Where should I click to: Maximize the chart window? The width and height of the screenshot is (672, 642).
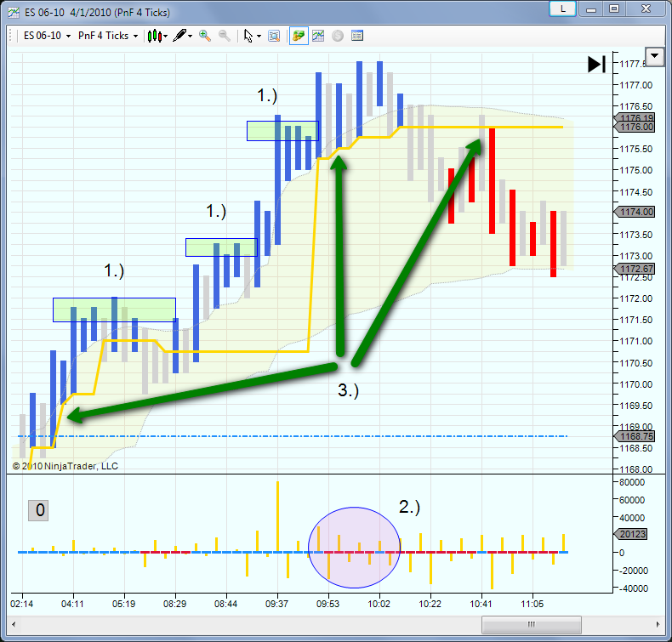pyautogui.click(x=614, y=9)
